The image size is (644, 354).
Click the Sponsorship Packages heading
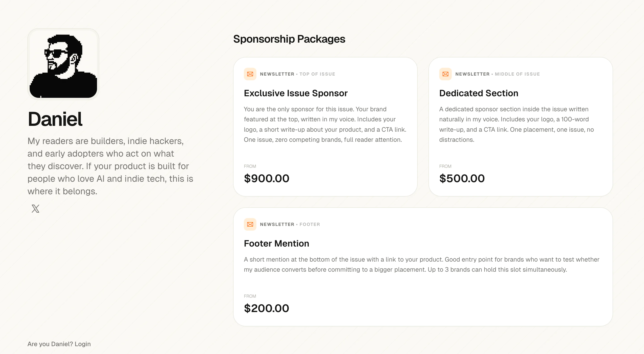(289, 39)
